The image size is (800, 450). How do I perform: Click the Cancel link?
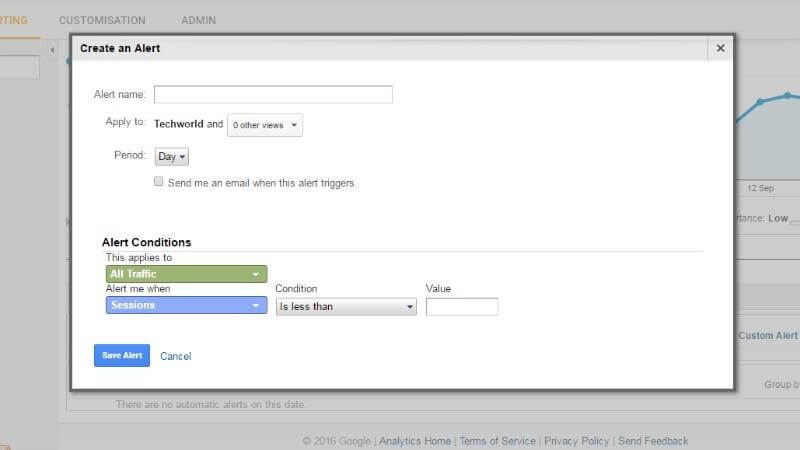tap(176, 356)
